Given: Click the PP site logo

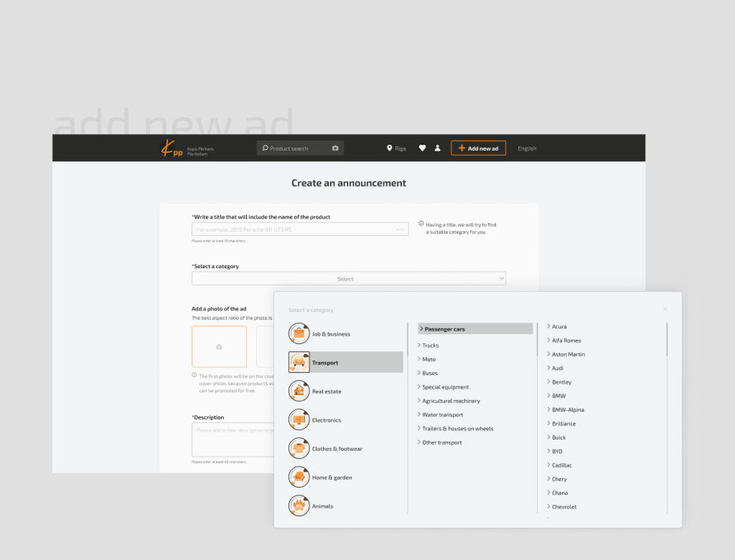Looking at the screenshot, I should coord(171,148).
